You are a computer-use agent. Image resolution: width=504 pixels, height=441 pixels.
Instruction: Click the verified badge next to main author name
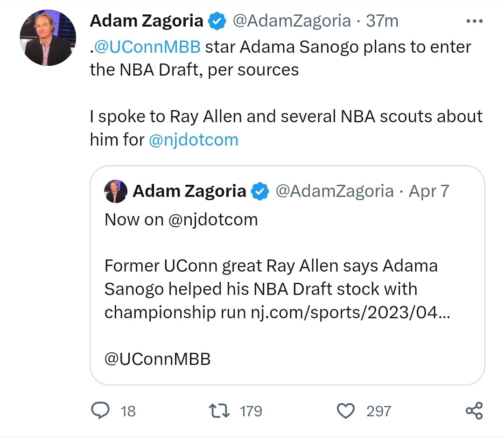click(217, 21)
